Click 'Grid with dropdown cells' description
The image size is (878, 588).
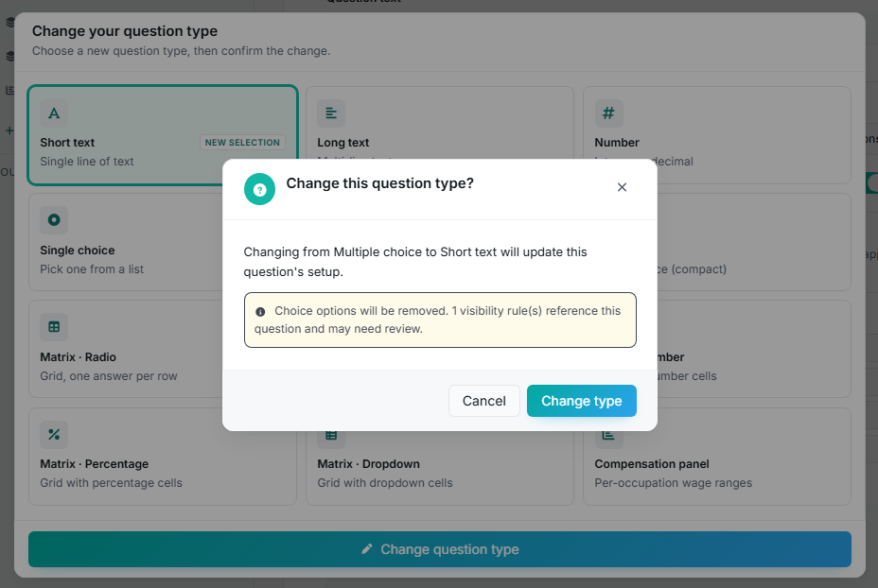pyautogui.click(x=385, y=483)
